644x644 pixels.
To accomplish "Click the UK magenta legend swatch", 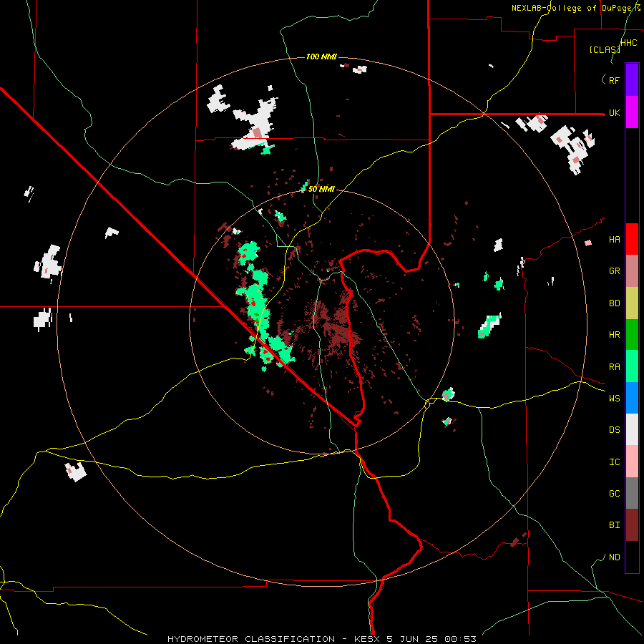I will (632, 112).
